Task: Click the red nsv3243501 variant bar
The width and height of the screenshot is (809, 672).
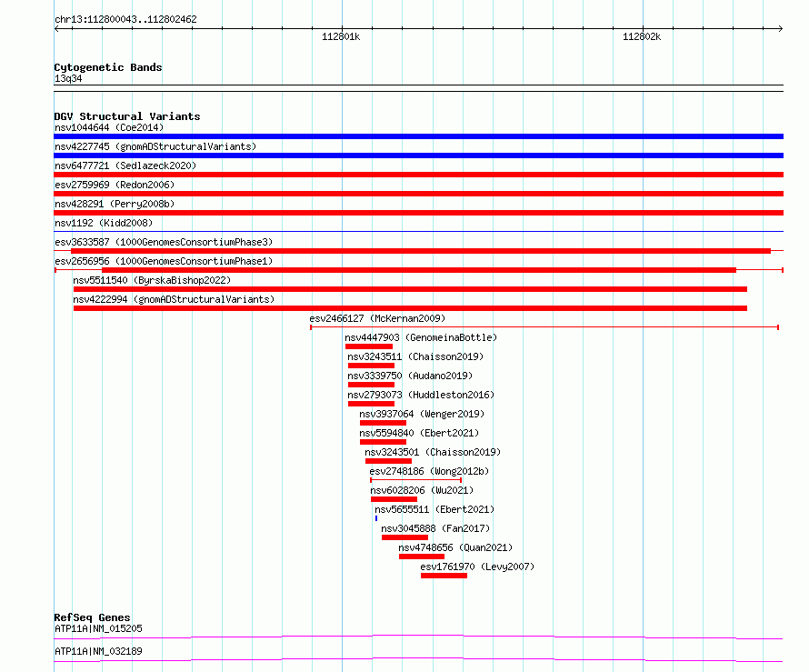Action: [x=388, y=461]
